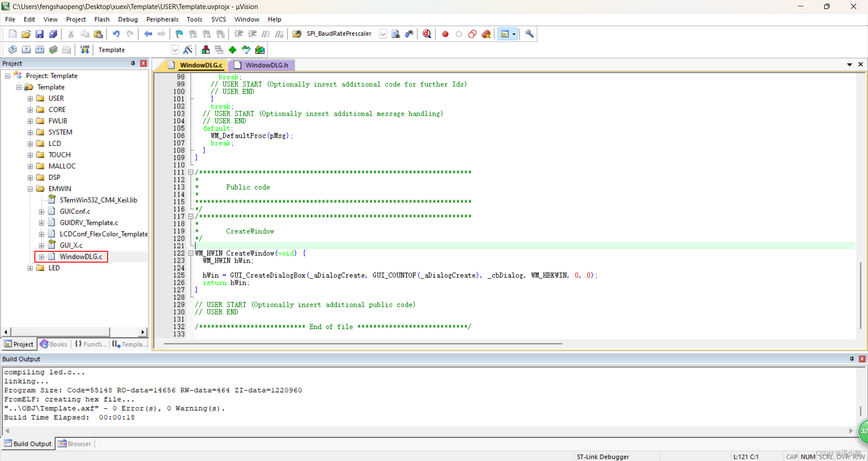Image resolution: width=868 pixels, height=461 pixels.
Task: Start a debug session
Action: click(427, 34)
